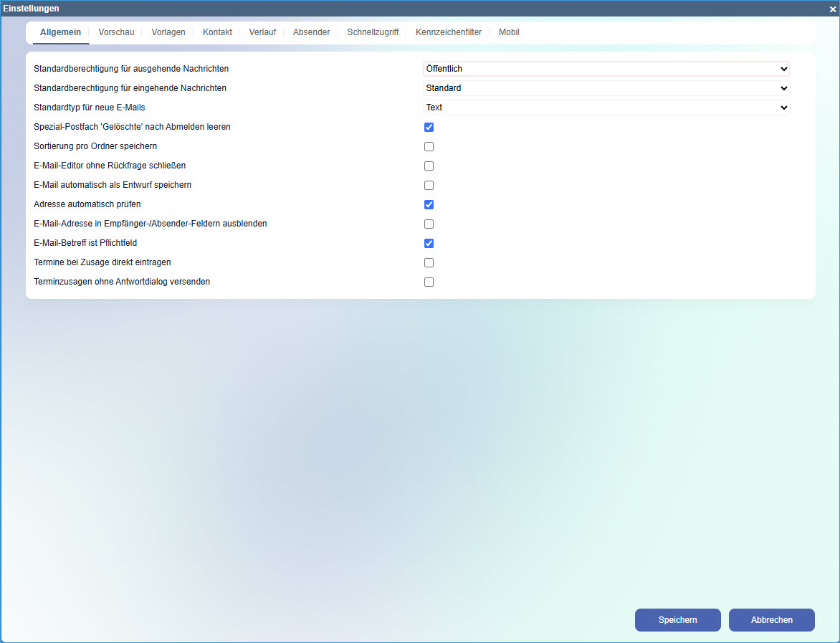Open the Absender tab
Screen dimensions: 840x643
(x=311, y=32)
